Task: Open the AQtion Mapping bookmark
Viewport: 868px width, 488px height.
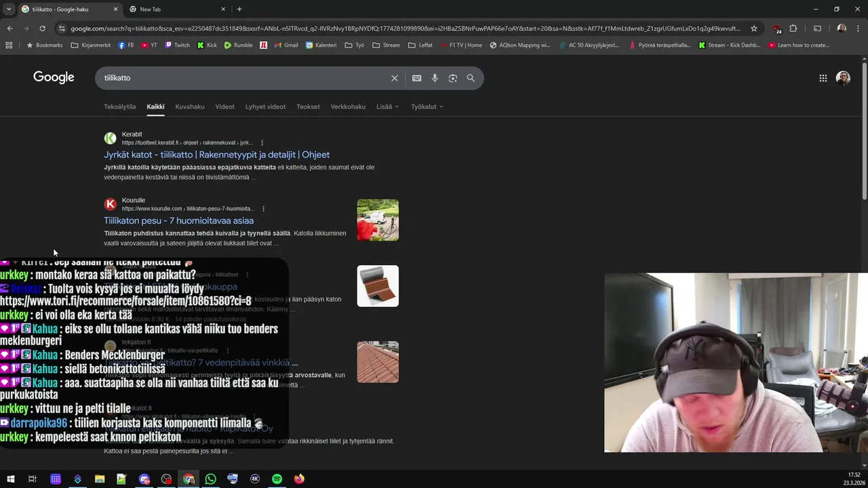Action: [520, 45]
